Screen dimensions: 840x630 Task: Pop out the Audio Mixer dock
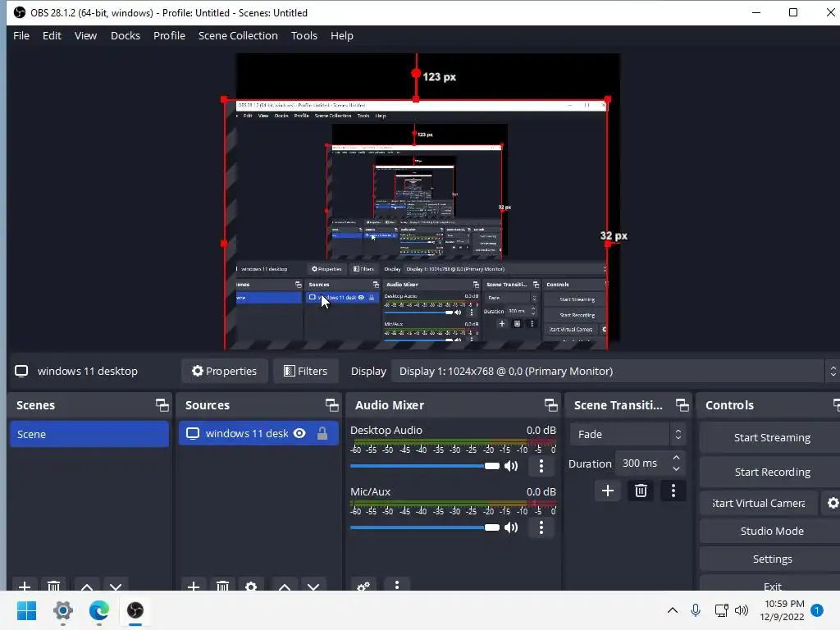[x=550, y=405]
